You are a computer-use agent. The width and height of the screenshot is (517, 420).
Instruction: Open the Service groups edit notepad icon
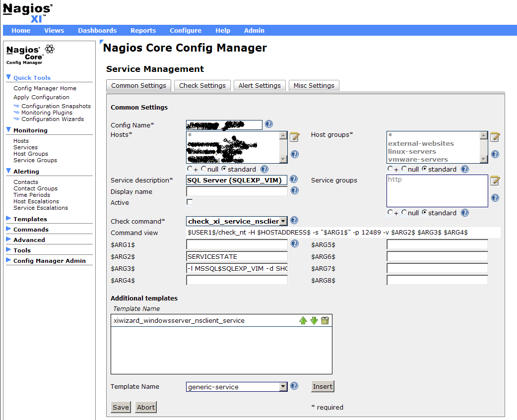(x=495, y=180)
